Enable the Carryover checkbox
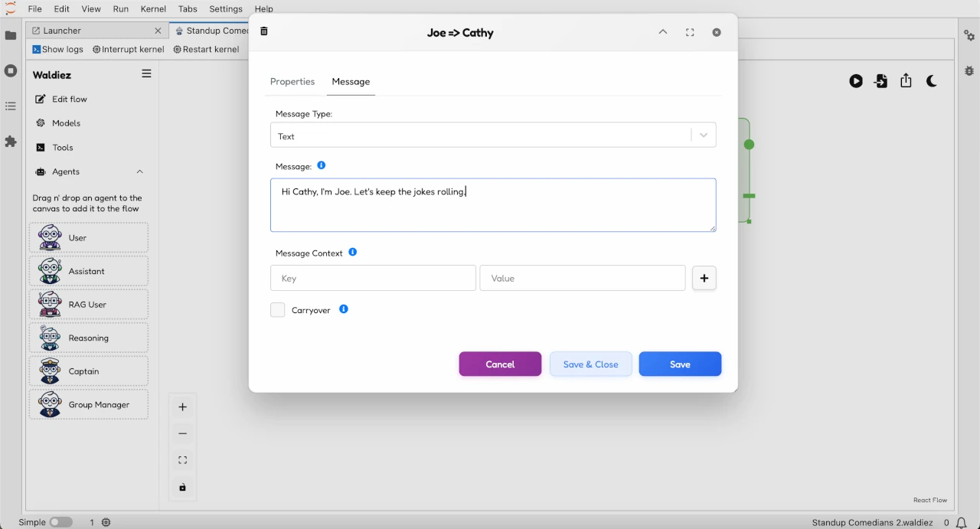The width and height of the screenshot is (980, 529). [277, 309]
